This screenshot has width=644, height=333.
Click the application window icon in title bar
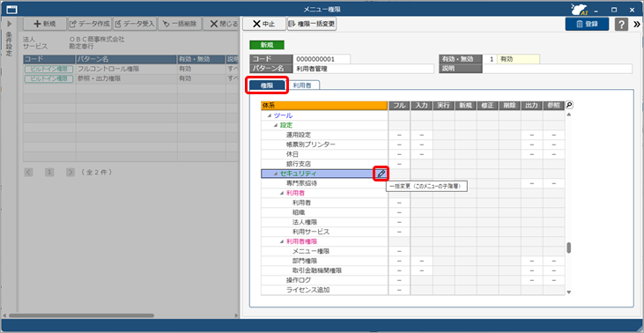pyautogui.click(x=12, y=9)
